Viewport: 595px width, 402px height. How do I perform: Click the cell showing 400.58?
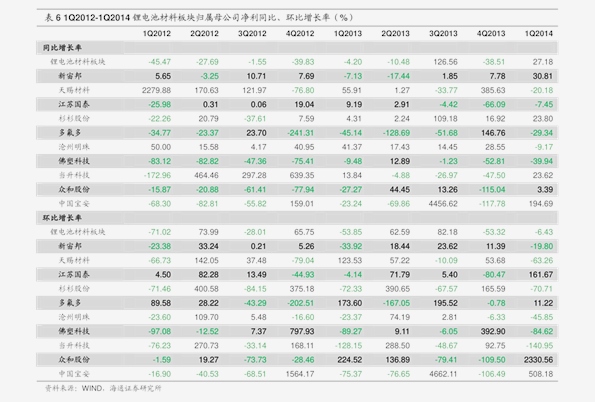(x=206, y=289)
